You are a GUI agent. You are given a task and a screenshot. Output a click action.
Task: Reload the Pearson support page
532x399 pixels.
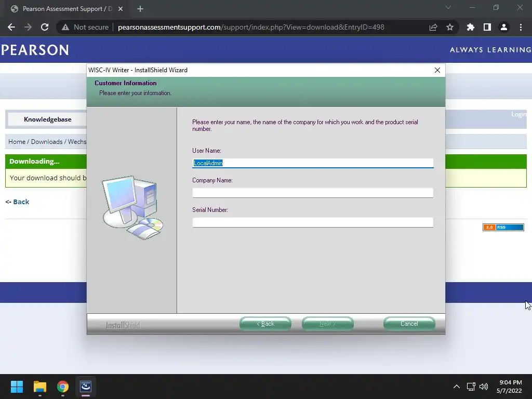(x=45, y=27)
